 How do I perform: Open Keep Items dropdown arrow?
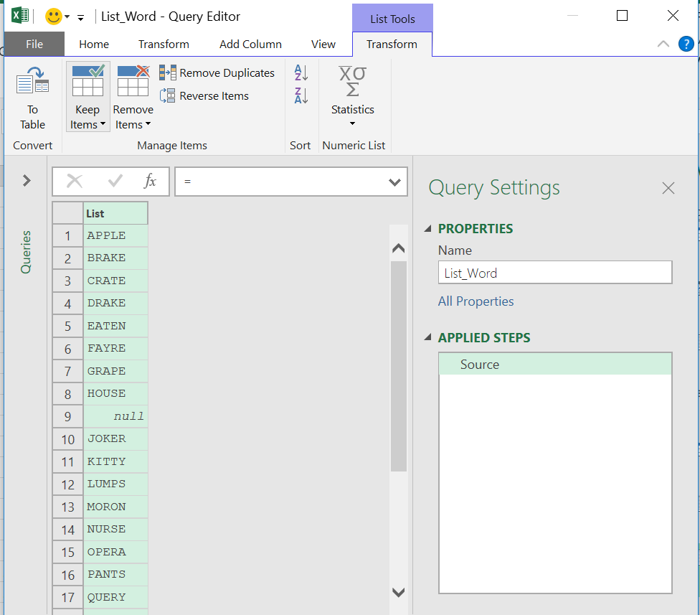click(x=103, y=123)
